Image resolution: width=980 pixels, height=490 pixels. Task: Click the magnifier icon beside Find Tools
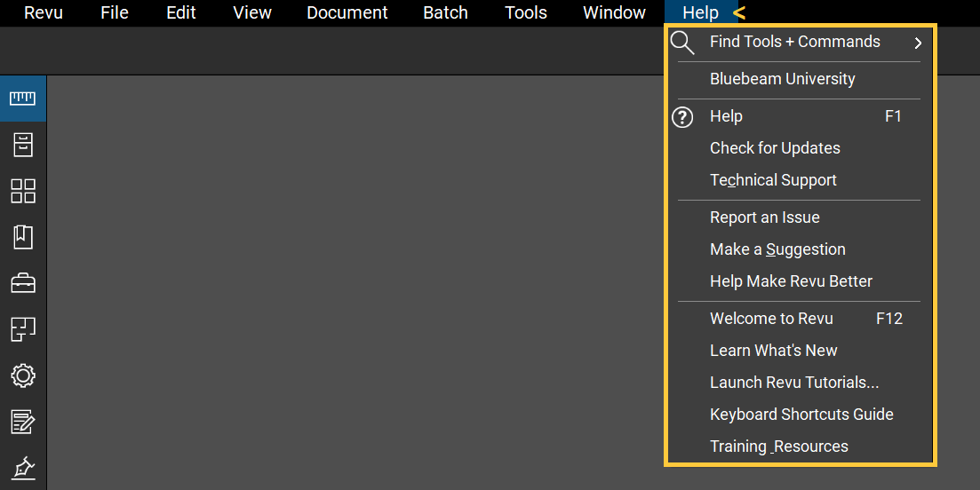click(x=682, y=43)
